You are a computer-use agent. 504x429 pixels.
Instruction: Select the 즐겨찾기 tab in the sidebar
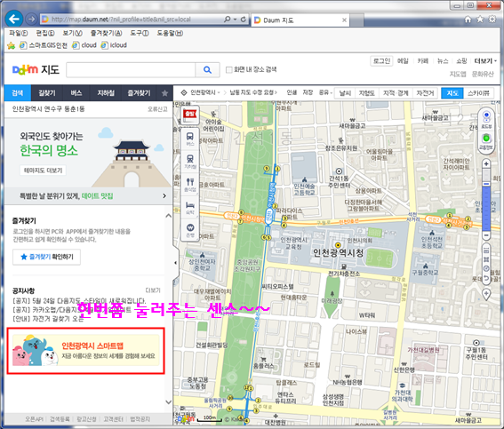(139, 93)
